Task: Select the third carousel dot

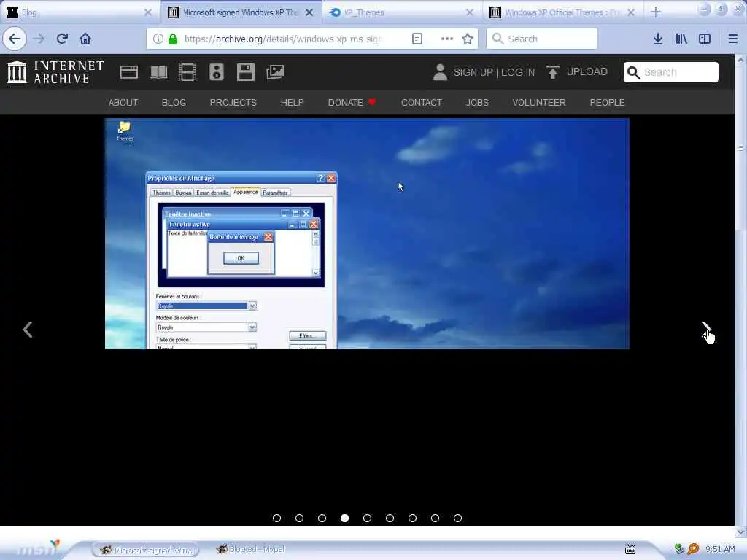Action: (322, 518)
